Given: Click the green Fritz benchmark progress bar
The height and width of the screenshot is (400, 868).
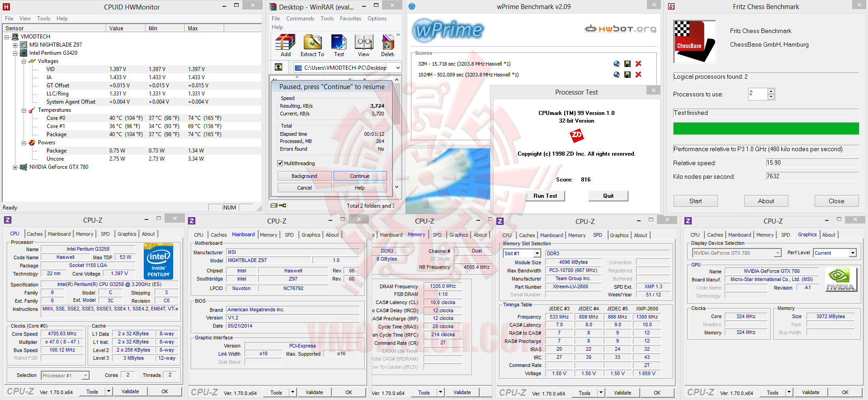Looking at the screenshot, I should click(x=766, y=129).
